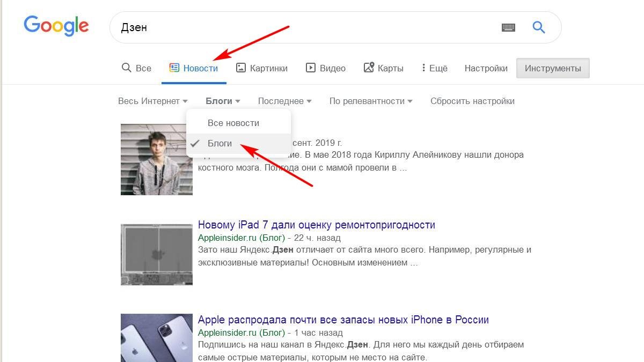Switch to the Картинки tab
Viewport: 644px width, 362px height.
[262, 68]
